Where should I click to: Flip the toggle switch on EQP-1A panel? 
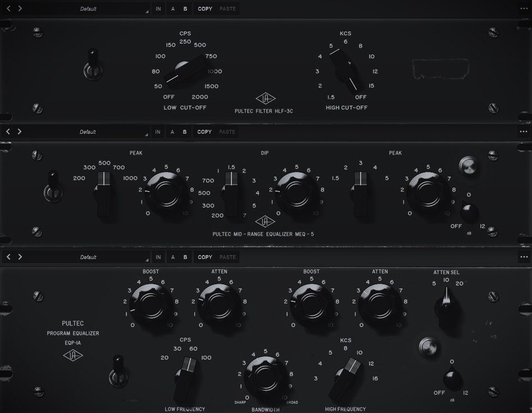pyautogui.click(x=118, y=371)
